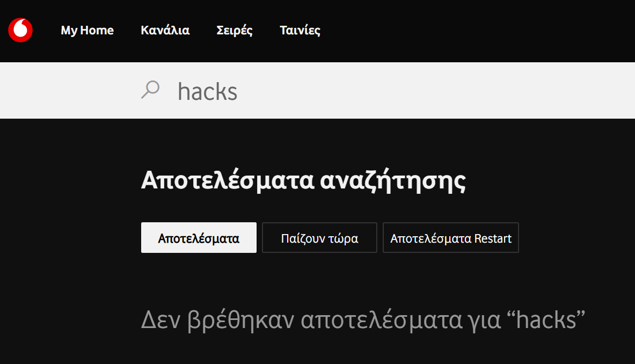Click the red Vodafone speech mark emblem
The image size is (635, 364).
(20, 30)
